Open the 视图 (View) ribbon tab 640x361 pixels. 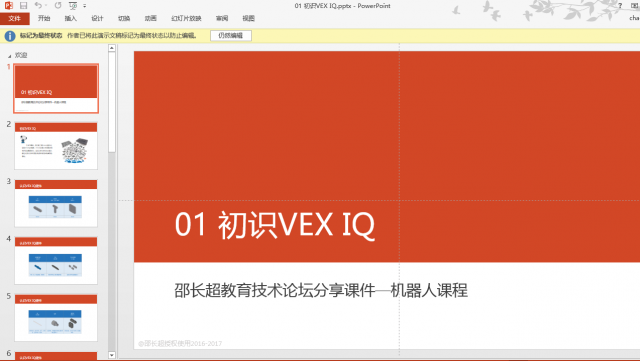pos(249,18)
